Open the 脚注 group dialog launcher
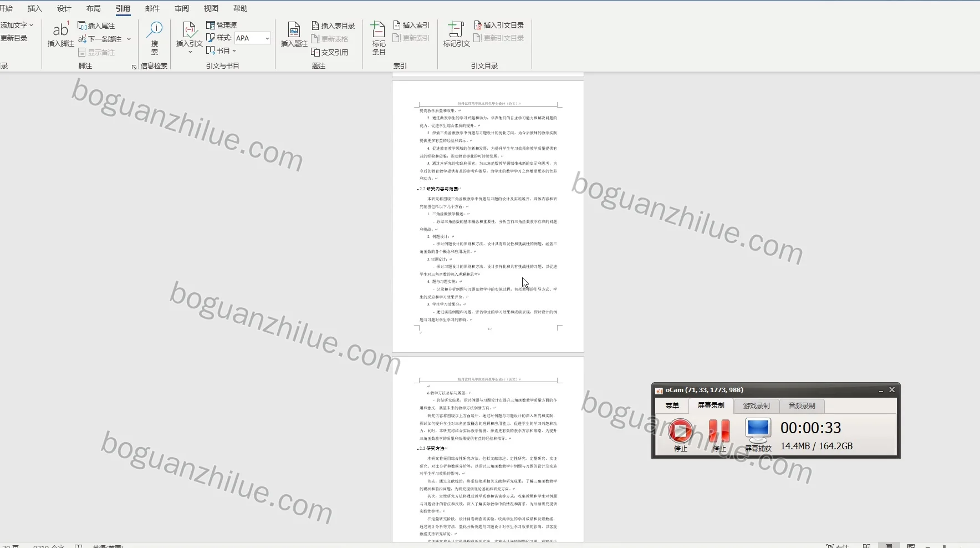Image resolution: width=980 pixels, height=548 pixels. [x=134, y=67]
